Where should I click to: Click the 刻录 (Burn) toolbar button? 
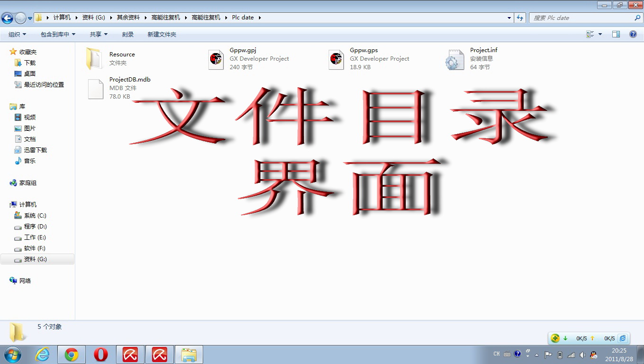pos(128,35)
